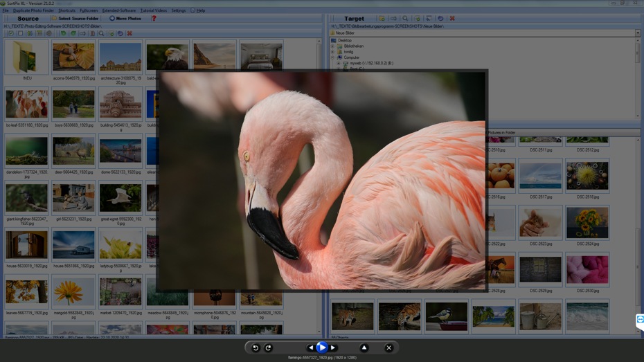This screenshot has height=362, width=644.
Task: Click the deselect-all empty box icon
Action: pos(20,33)
